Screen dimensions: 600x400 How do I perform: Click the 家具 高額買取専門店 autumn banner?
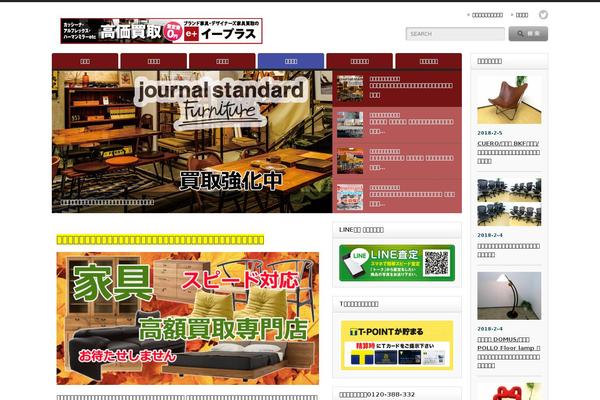pyautogui.click(x=188, y=318)
